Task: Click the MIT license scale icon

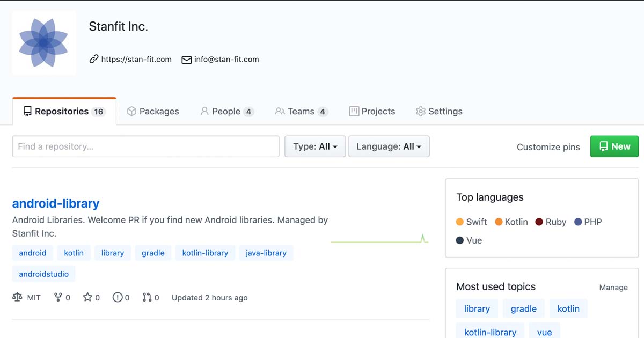Action: 18,297
